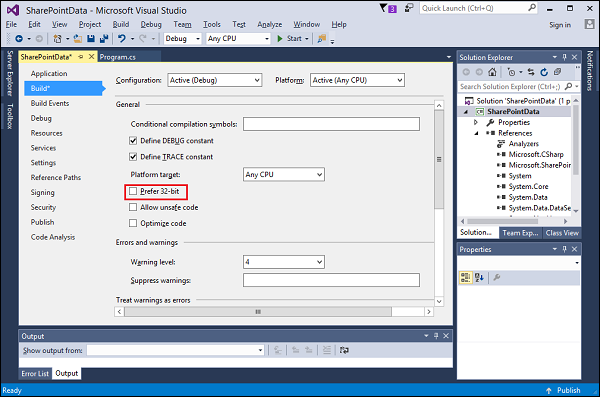Click the Start debugging button

(x=293, y=39)
